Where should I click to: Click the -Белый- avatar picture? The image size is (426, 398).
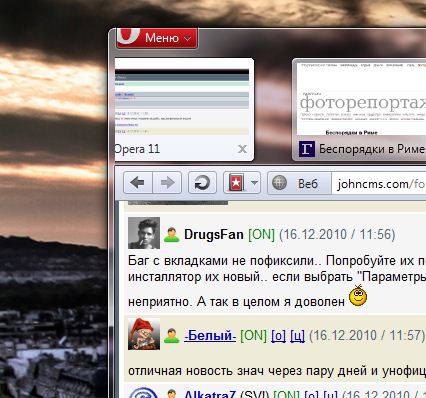144,334
